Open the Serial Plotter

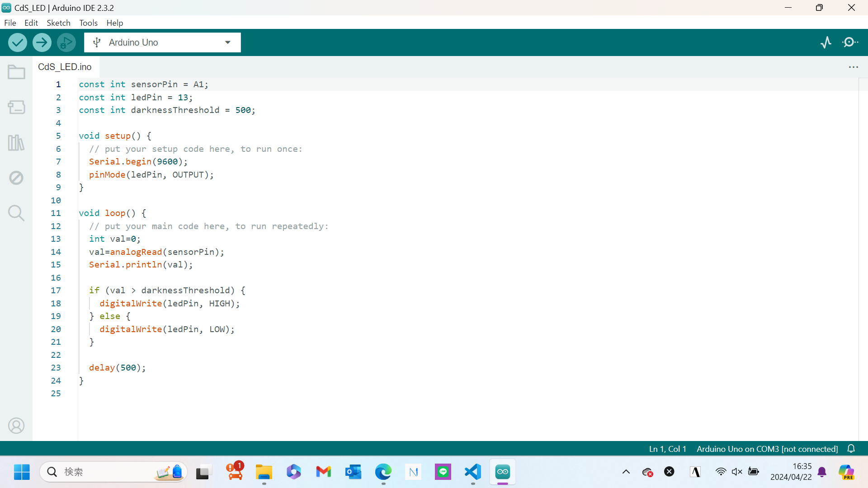826,42
